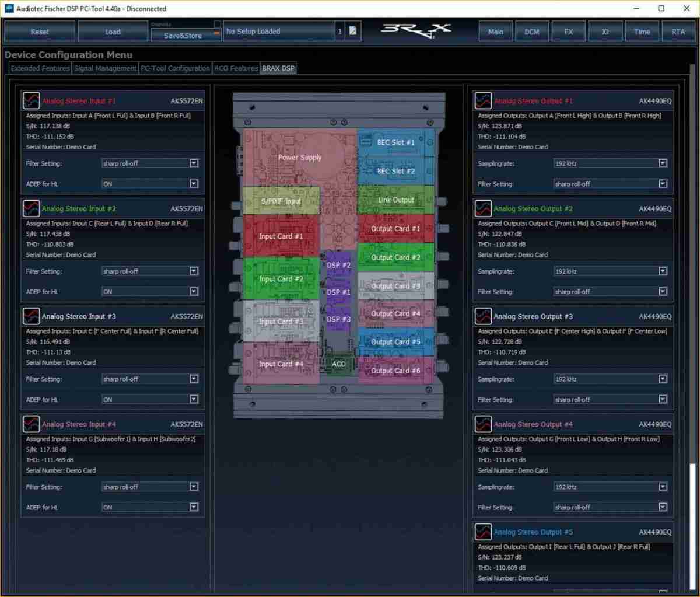Open Input #4 ADEP for HL dropdown
The width and height of the screenshot is (700, 597).
150,507
